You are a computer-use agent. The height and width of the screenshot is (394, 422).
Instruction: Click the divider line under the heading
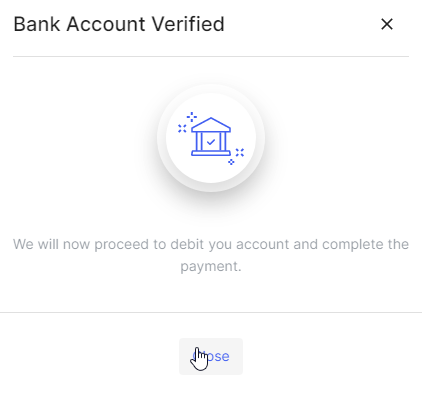(211, 56)
